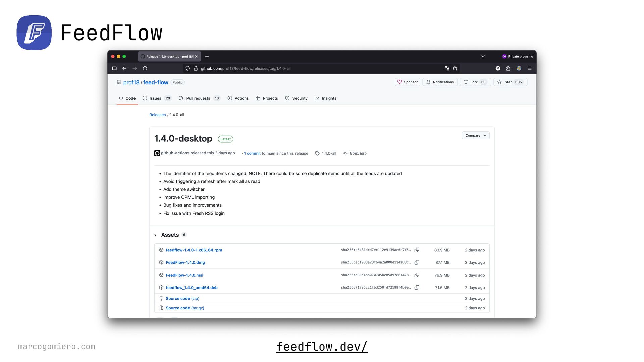The width and height of the screenshot is (644, 362).
Task: Download FeedFlow-1.4.0.msi
Action: 184,275
